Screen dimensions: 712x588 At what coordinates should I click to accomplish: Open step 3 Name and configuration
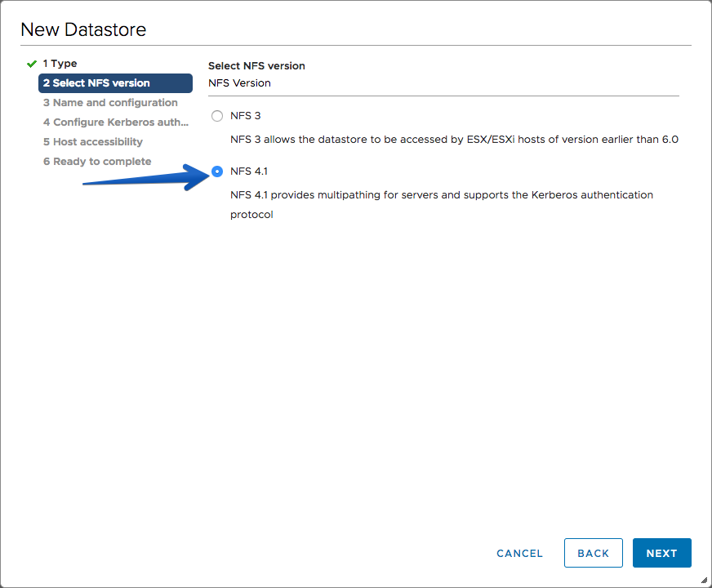tap(110, 103)
